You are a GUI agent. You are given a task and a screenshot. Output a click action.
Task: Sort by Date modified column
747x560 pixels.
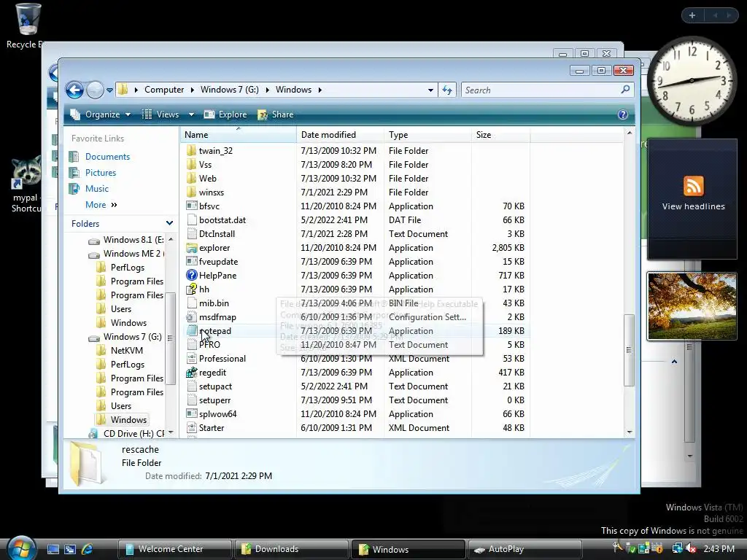(340, 135)
